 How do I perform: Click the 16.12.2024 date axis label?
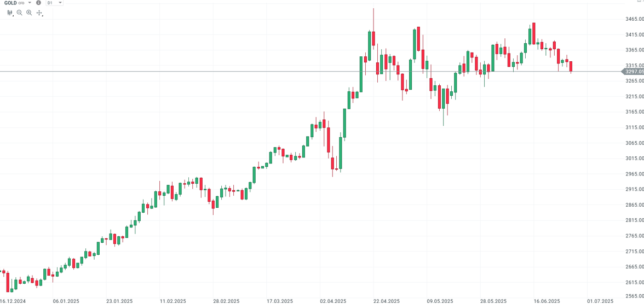(x=13, y=301)
